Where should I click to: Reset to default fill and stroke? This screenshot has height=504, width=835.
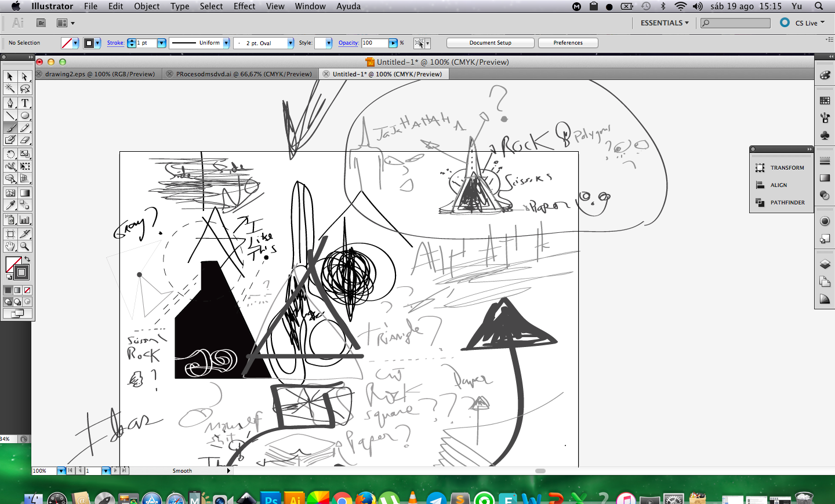click(x=9, y=277)
